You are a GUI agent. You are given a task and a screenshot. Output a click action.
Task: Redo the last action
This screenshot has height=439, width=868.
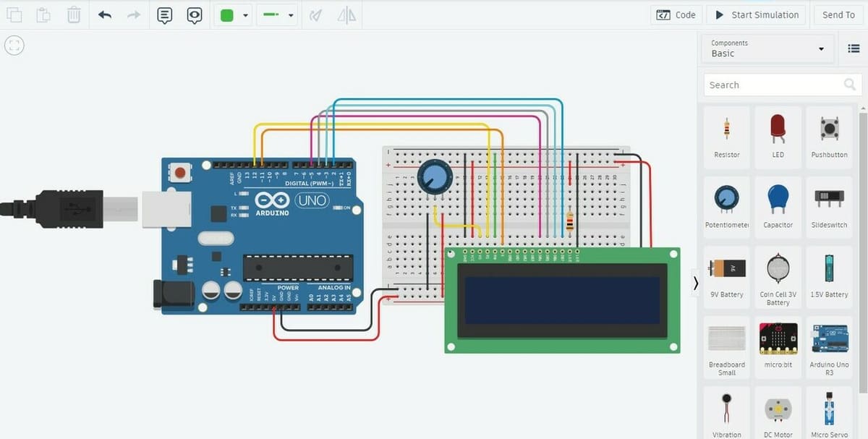click(134, 14)
